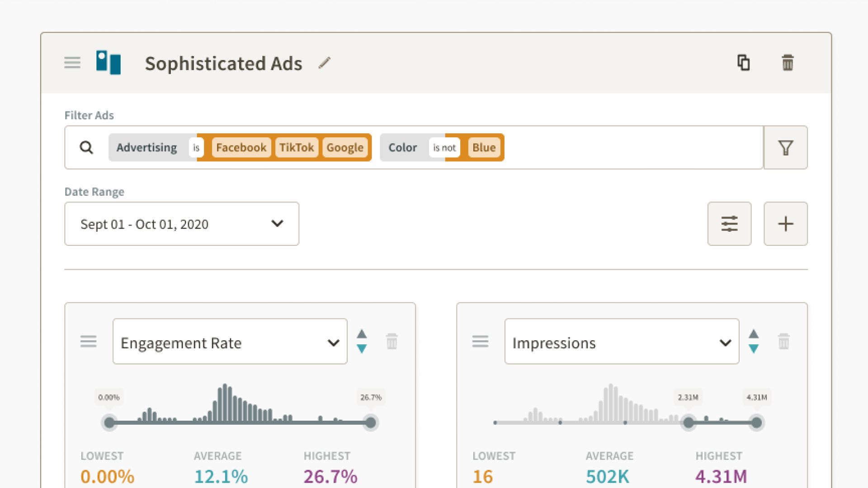Click the Impressions card drag handle icon
The height and width of the screenshot is (488, 868).
pyautogui.click(x=480, y=342)
